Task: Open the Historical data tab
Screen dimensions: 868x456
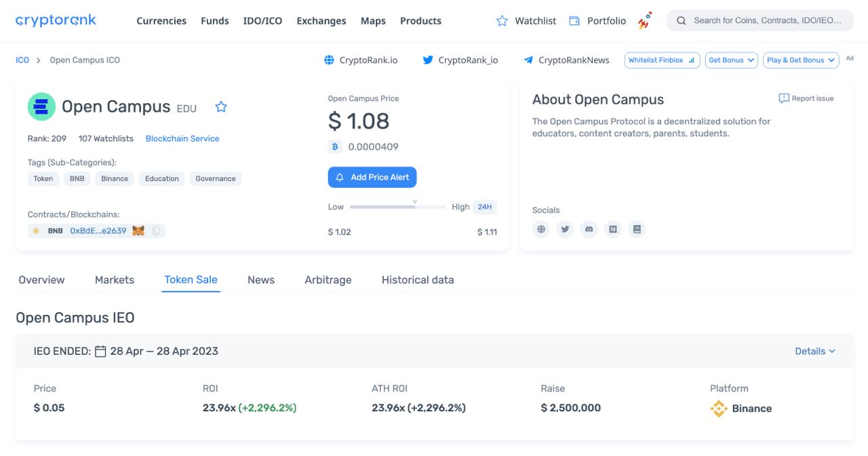Action: [x=418, y=280]
